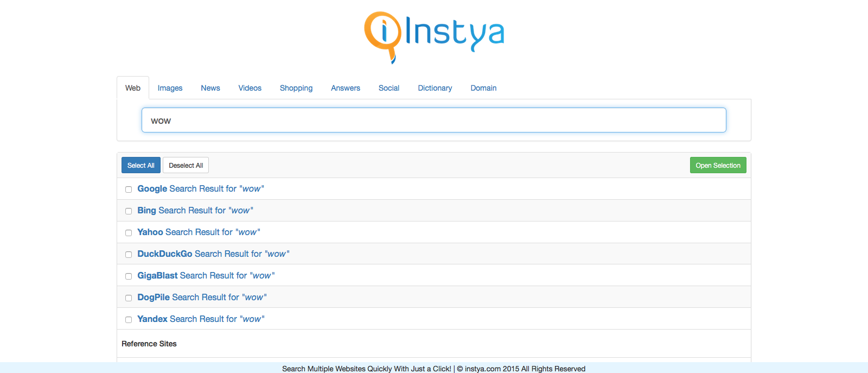Select the Shopping tab
868x373 pixels.
pos(296,88)
